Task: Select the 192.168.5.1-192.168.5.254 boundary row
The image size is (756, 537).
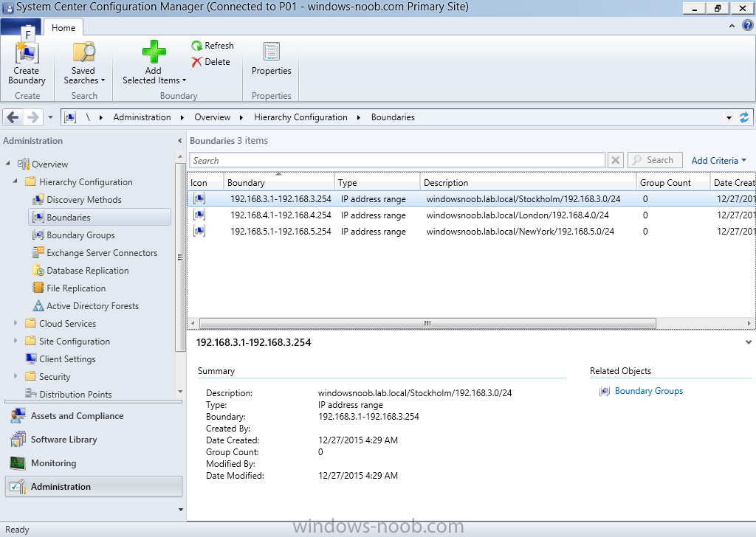Action: (471, 232)
